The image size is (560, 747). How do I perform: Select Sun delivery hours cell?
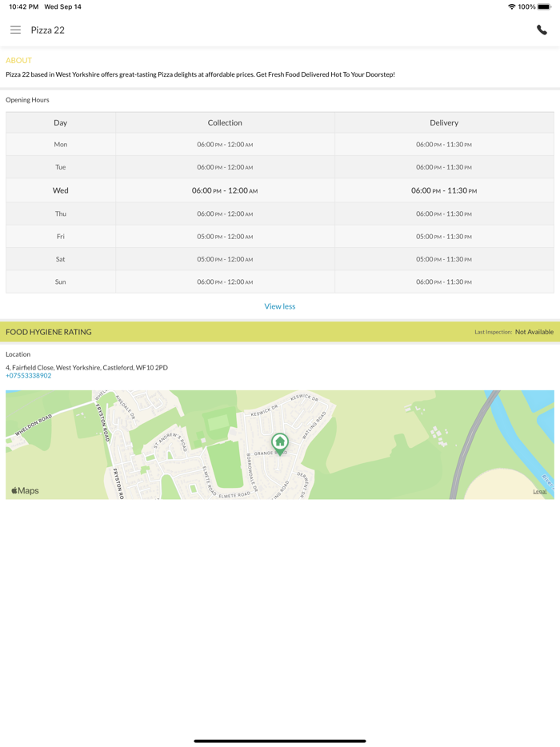click(x=444, y=282)
